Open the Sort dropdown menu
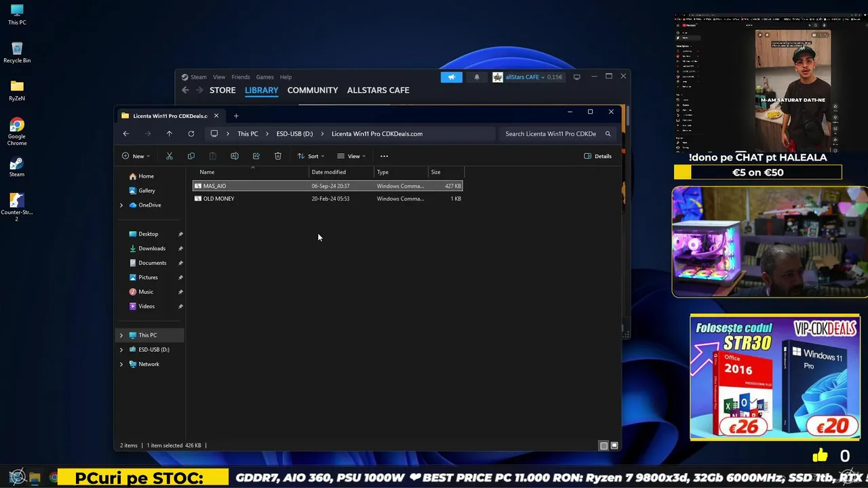This screenshot has width=868, height=488. click(311, 156)
